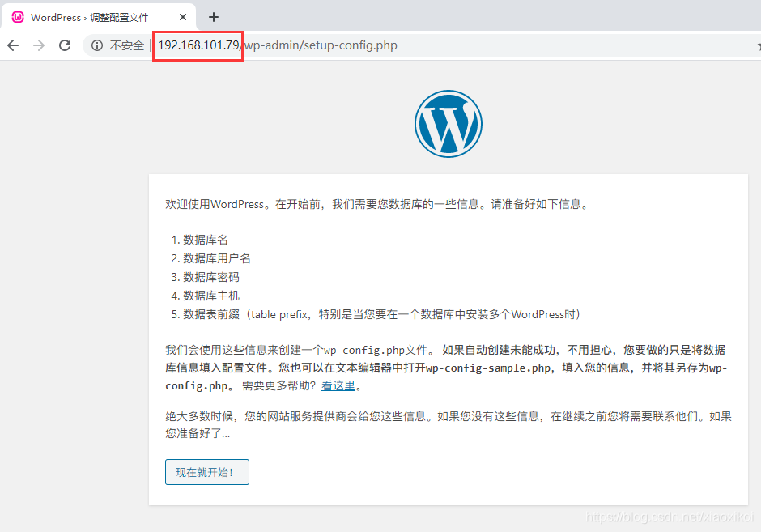The image size is (761, 532).
Task: Open the 看这里 help link
Action: (338, 386)
